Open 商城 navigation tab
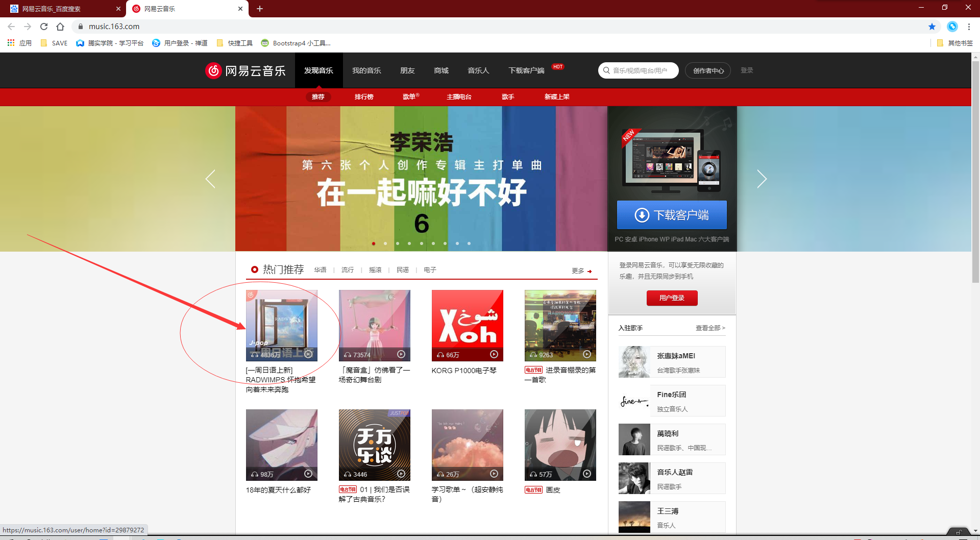 (441, 70)
